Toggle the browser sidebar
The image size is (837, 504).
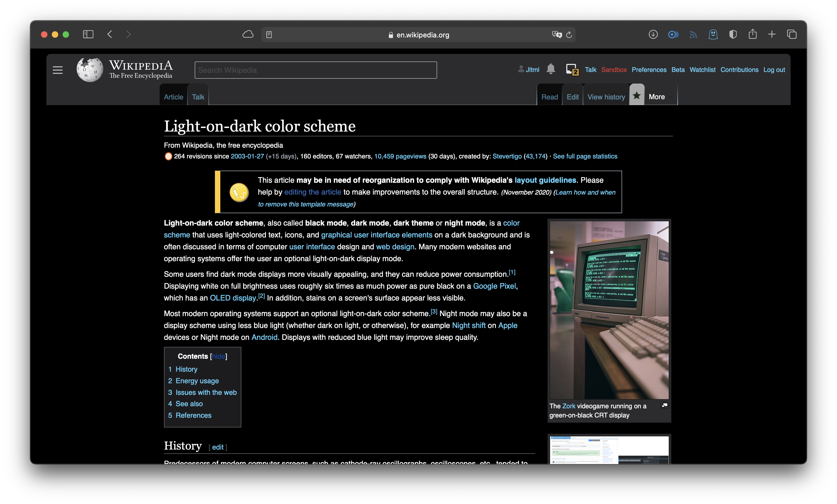(x=88, y=34)
